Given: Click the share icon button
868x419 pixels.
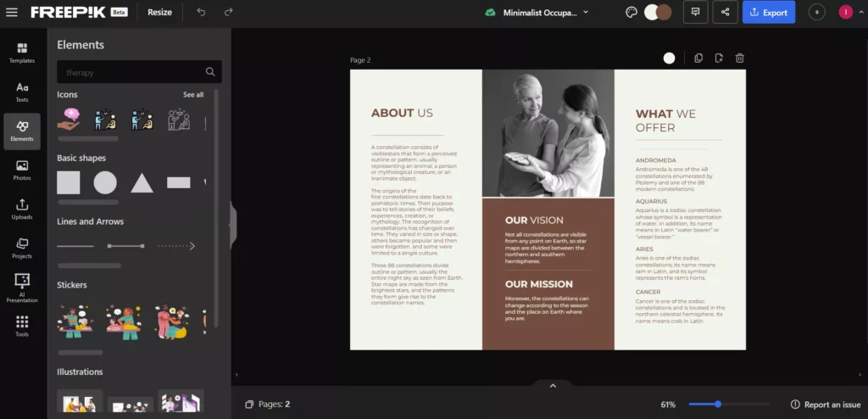Looking at the screenshot, I should [x=726, y=12].
